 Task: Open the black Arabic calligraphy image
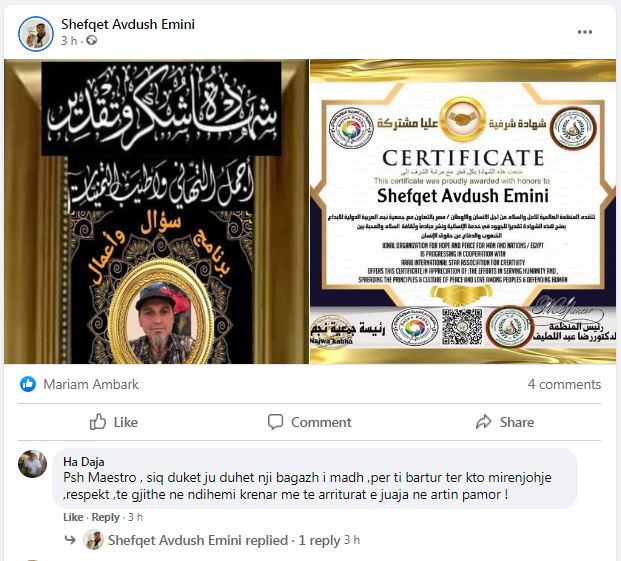point(156,211)
